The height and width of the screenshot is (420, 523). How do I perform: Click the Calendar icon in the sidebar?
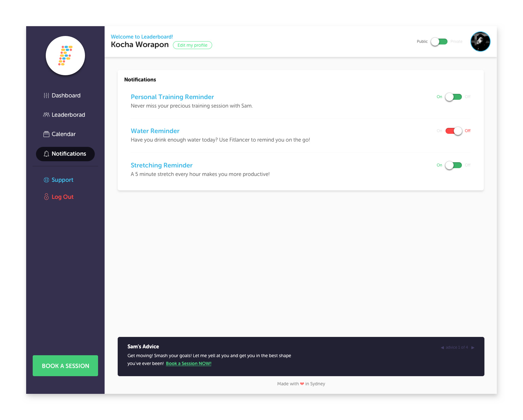(46, 134)
